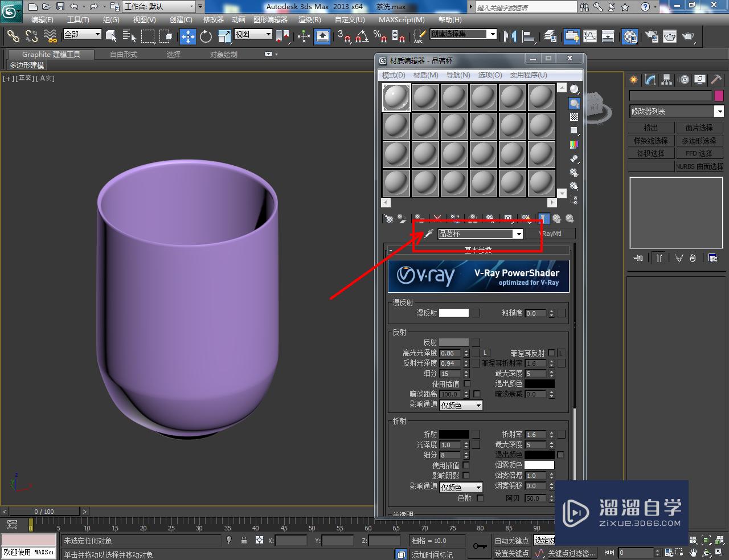This screenshot has width=729, height=560.
Task: Expand the 修改器列表 modifier list dropdown
Action: pos(676,111)
